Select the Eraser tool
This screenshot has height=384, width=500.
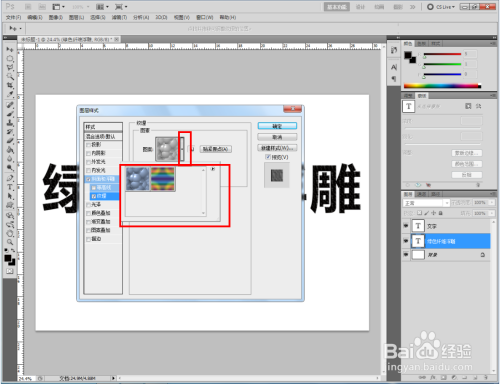[10, 141]
